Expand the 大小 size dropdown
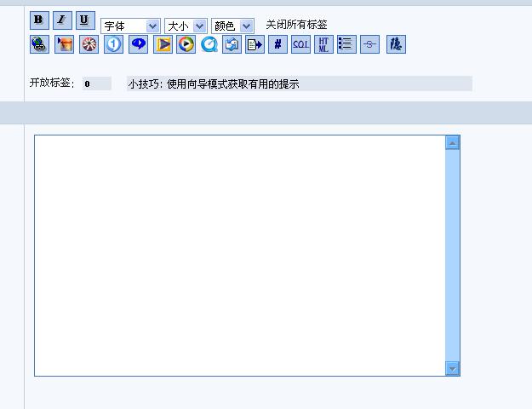The width and height of the screenshot is (532, 409). (185, 26)
